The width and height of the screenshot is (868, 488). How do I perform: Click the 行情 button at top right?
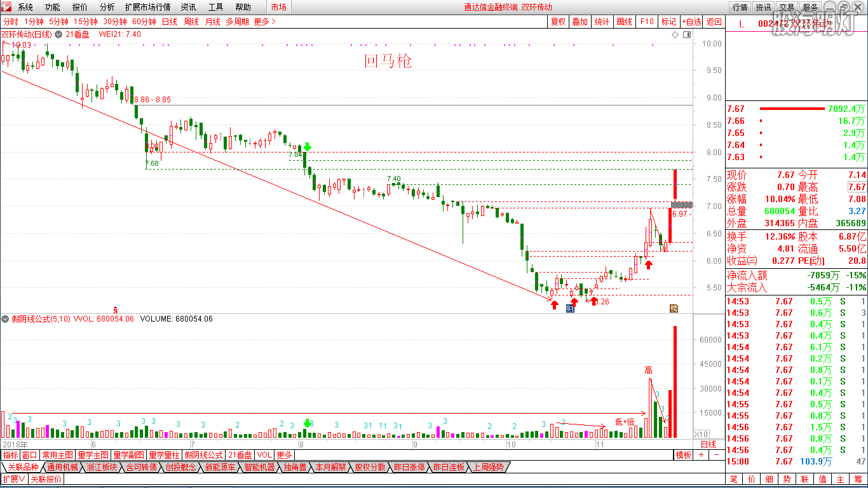740,8
